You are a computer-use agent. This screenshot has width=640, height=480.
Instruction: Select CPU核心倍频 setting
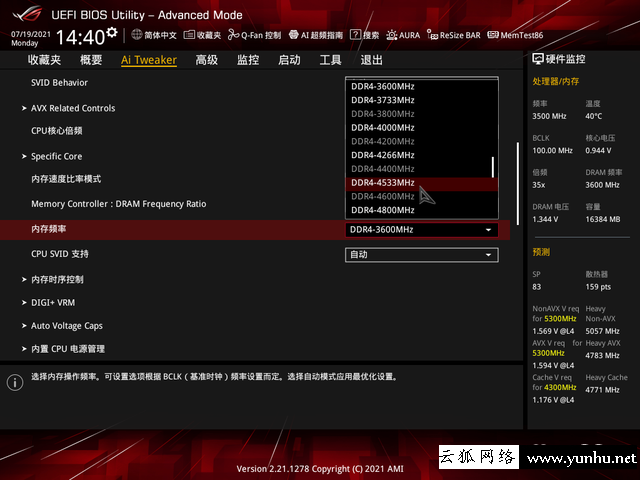[57, 131]
